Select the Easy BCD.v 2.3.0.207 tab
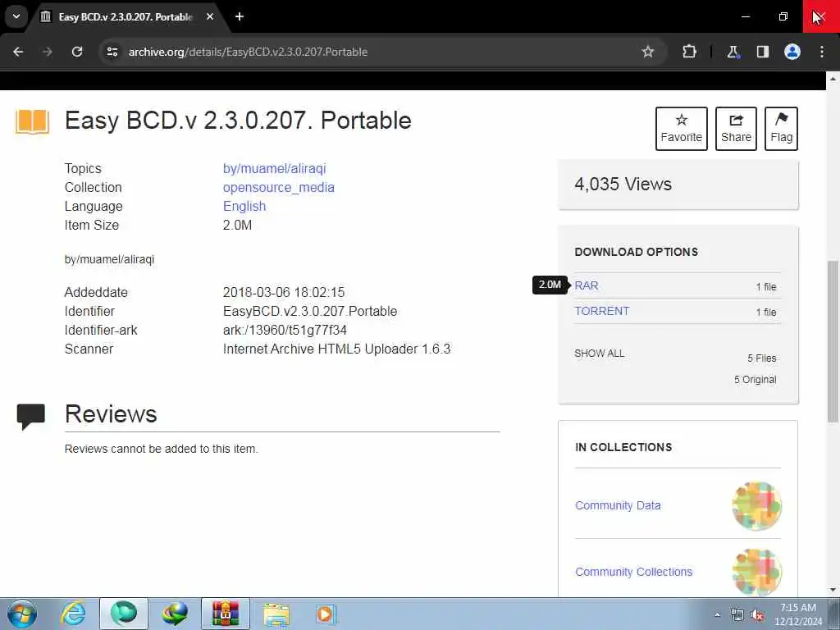 pos(126,17)
